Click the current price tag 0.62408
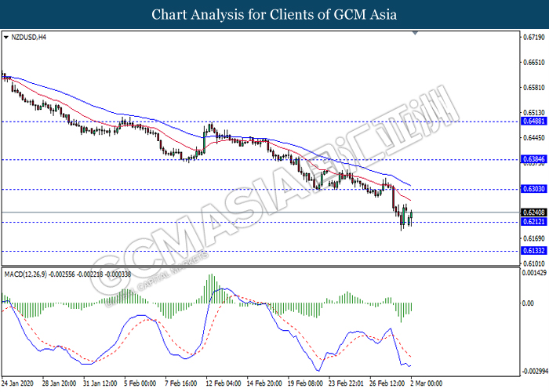The image size is (549, 392). 533,212
